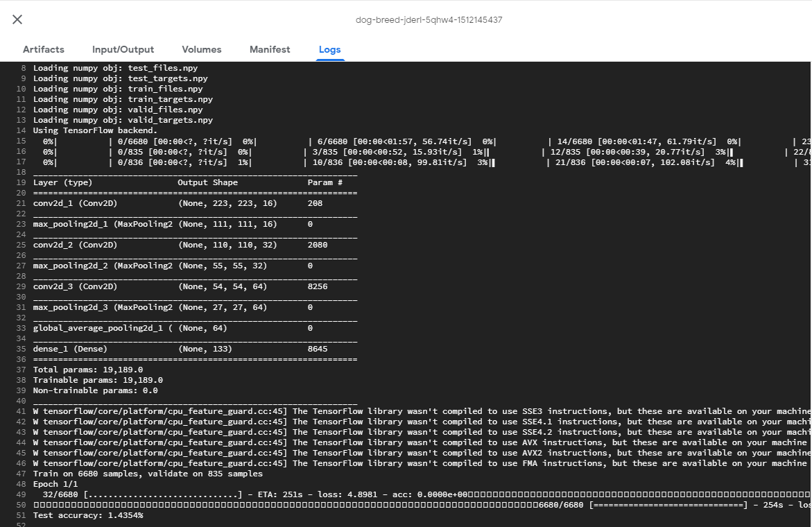Go to the Manifest tab

270,49
